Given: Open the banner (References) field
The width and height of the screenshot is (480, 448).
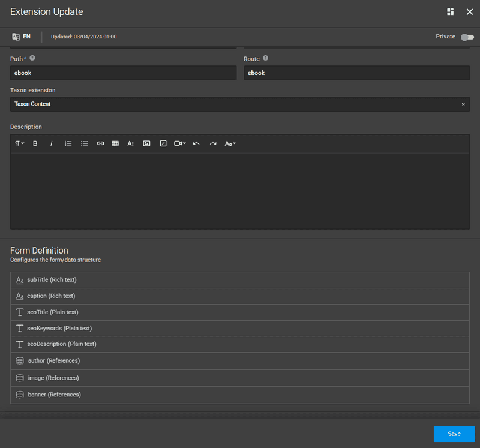Looking at the screenshot, I should click(240, 395).
